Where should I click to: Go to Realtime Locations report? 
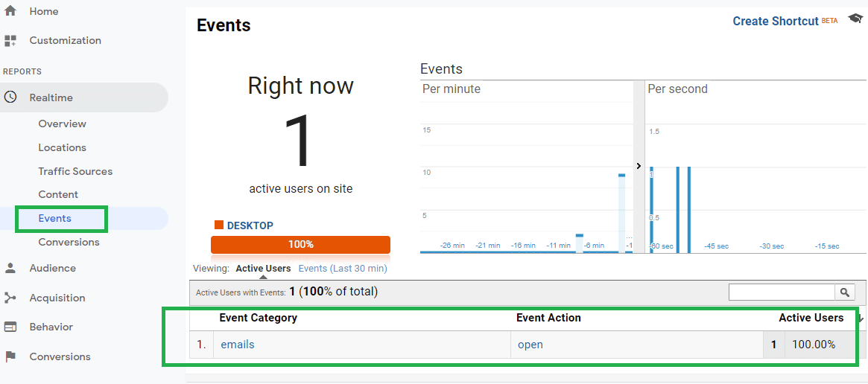tap(62, 147)
